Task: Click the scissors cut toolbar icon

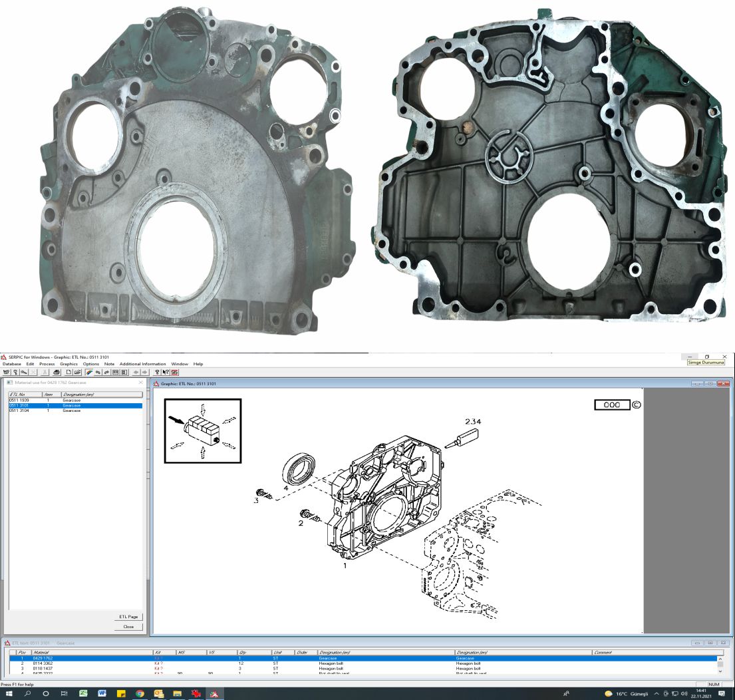Action: 45,372
